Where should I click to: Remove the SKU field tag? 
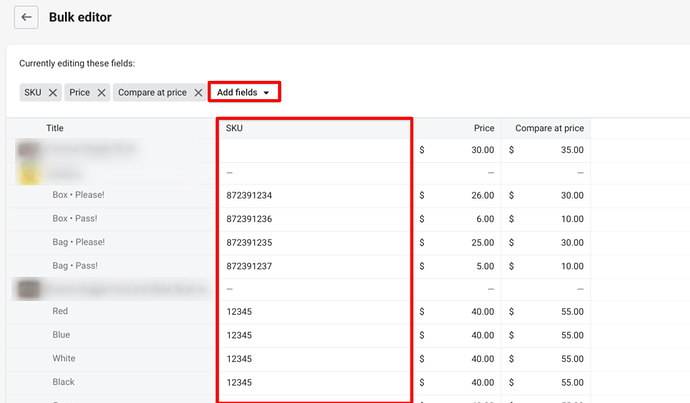[53, 92]
